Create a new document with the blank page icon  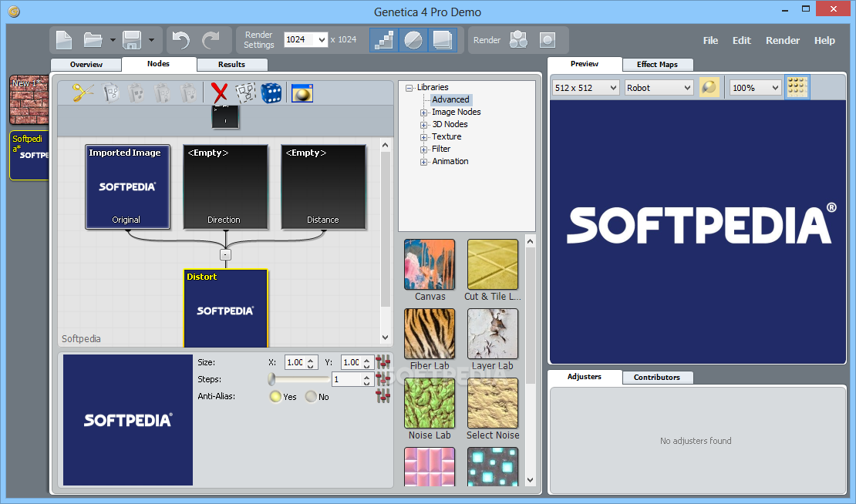pos(64,40)
